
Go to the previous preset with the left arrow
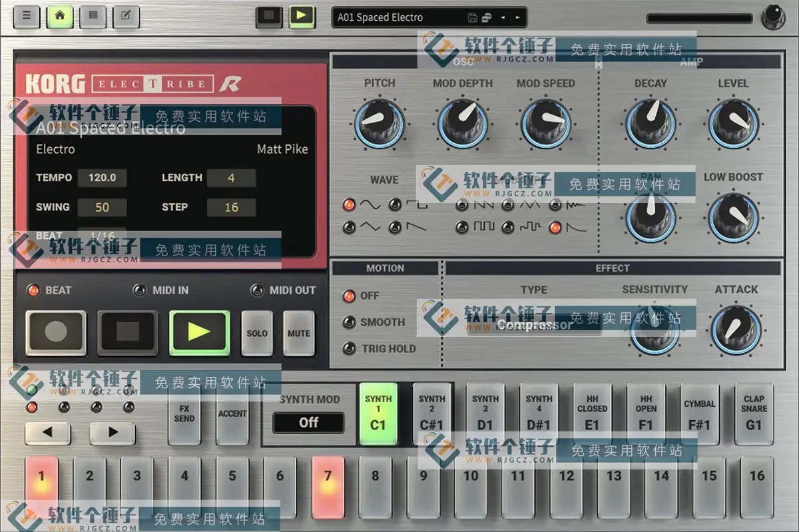coord(503,17)
